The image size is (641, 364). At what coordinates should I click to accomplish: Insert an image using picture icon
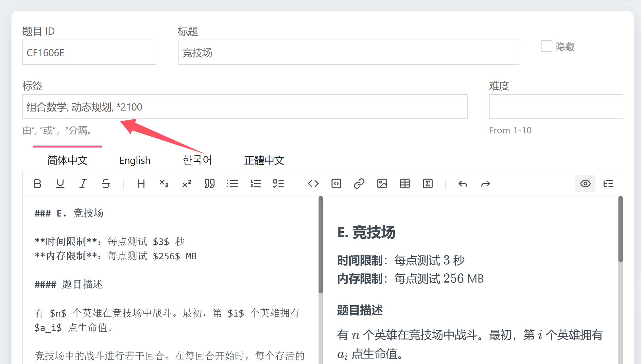pos(382,184)
